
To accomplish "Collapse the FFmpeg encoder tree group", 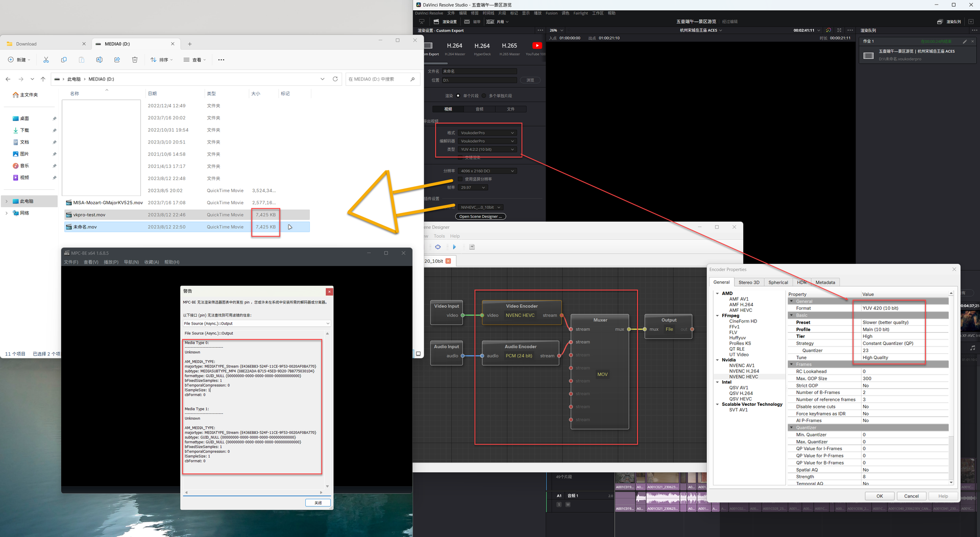I will click(x=717, y=315).
